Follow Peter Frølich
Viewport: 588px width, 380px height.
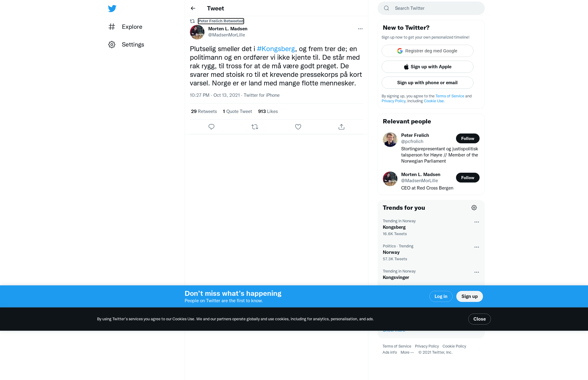tap(468, 138)
